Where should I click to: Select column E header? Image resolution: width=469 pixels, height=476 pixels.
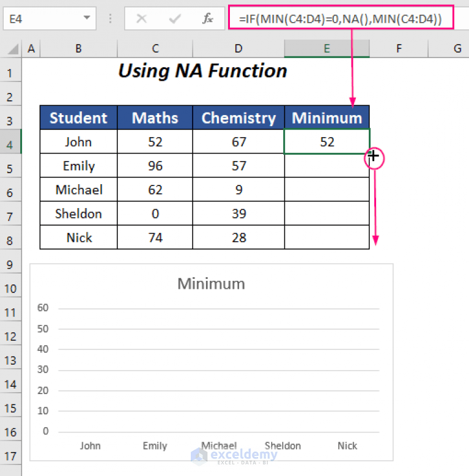click(x=327, y=48)
